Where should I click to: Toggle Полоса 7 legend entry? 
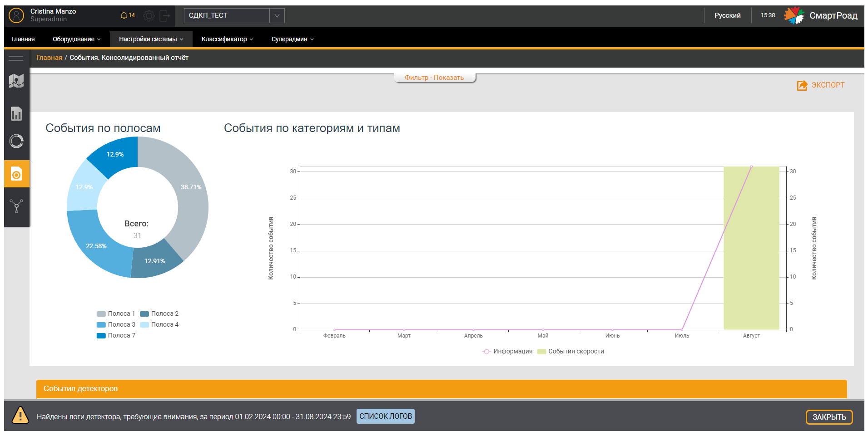pyautogui.click(x=116, y=336)
